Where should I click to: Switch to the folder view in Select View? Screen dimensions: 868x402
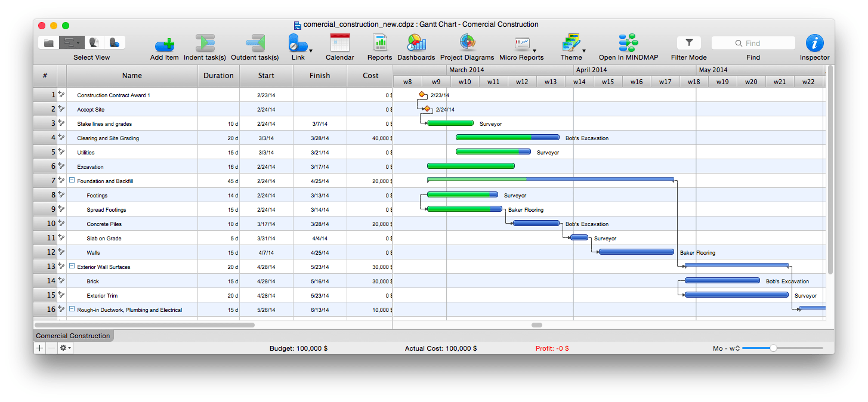pyautogui.click(x=49, y=42)
